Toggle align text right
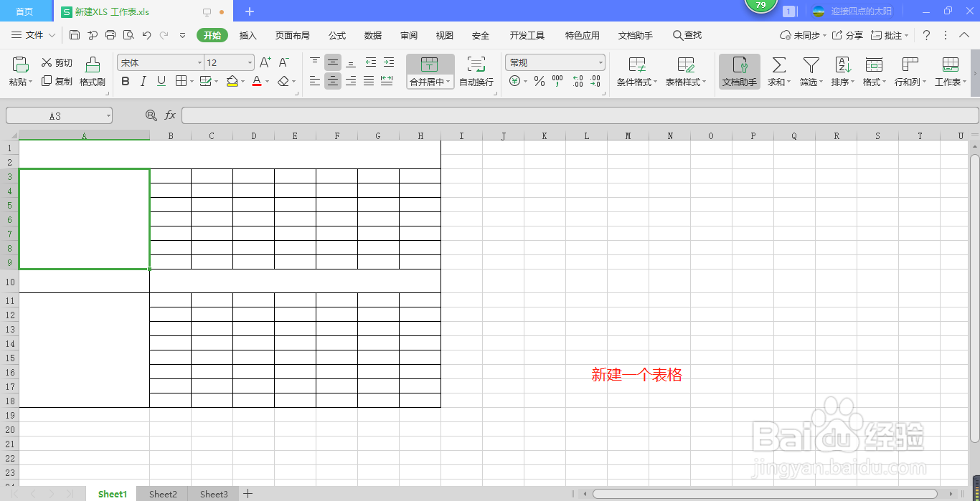 [x=351, y=81]
